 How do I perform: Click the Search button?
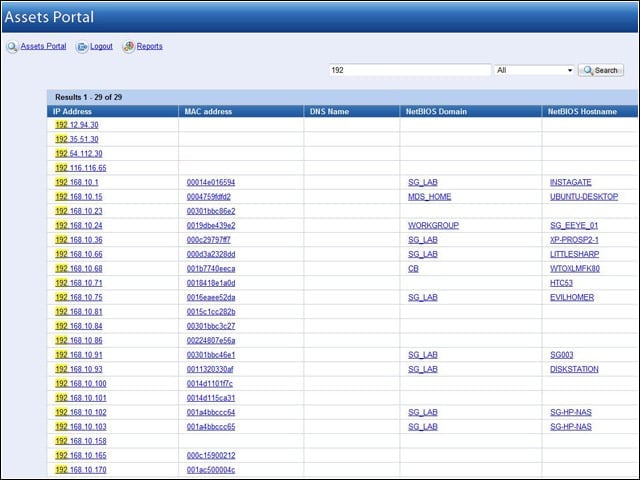(600, 70)
